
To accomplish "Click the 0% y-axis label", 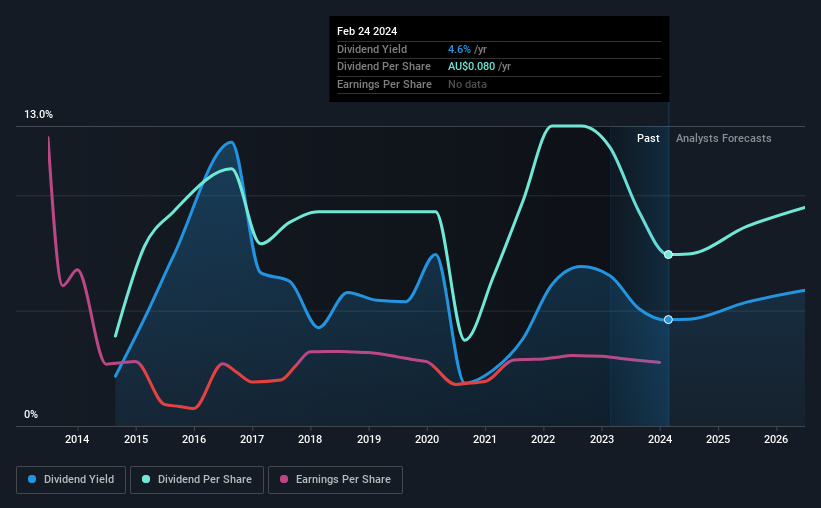I will (x=31, y=414).
